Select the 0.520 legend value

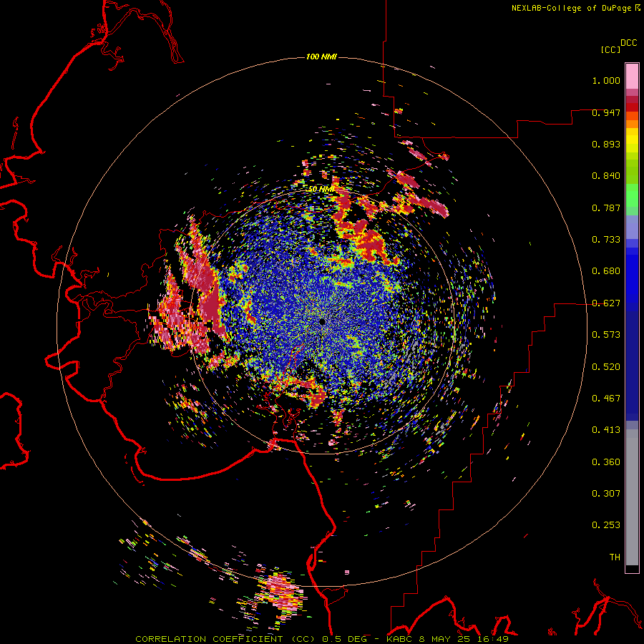click(x=606, y=367)
